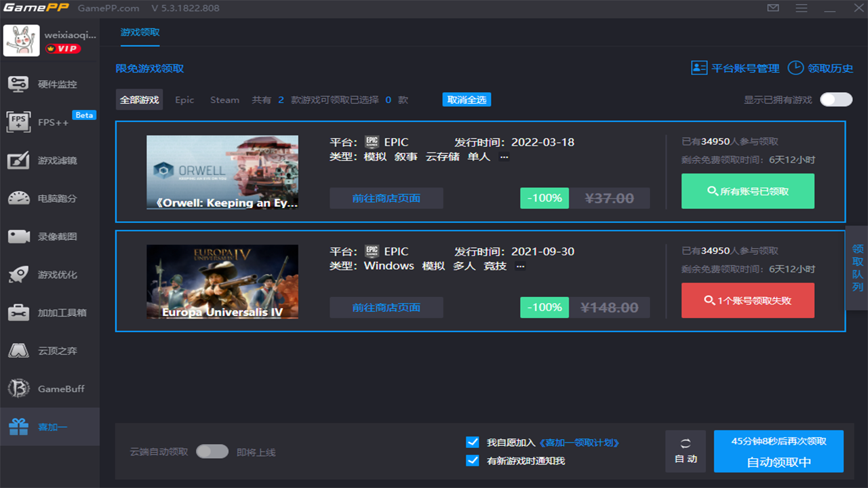This screenshot has width=868, height=488.
Task: Open the mail message icon in title bar
Action: (773, 8)
